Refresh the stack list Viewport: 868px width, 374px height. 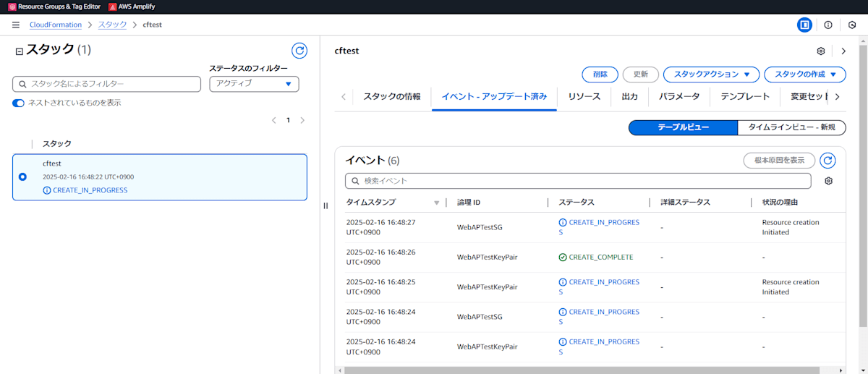tap(299, 51)
